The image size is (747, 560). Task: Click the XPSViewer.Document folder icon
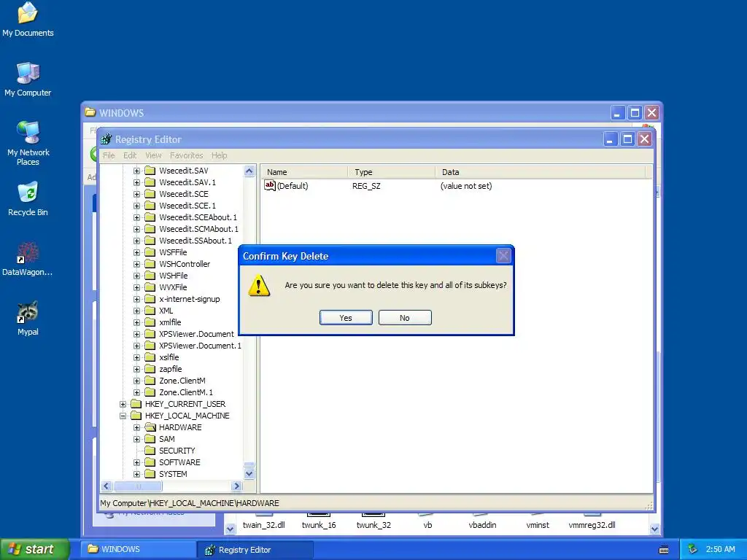[150, 334]
